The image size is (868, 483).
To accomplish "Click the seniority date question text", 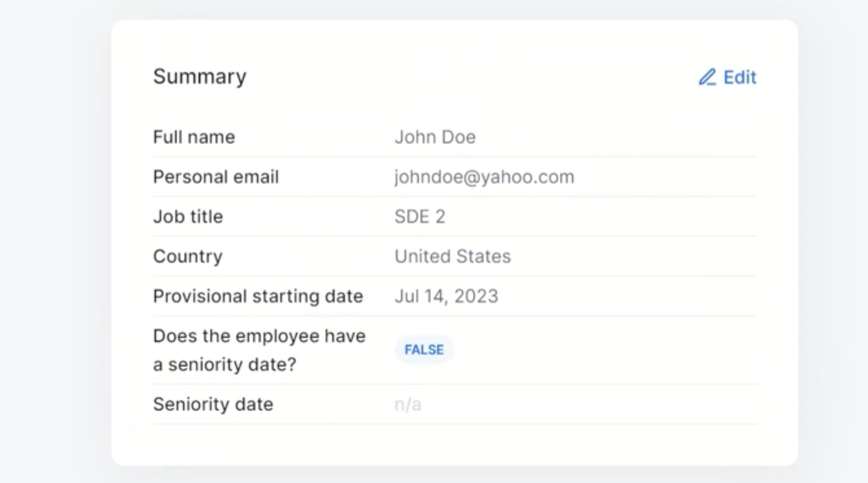I will click(259, 350).
